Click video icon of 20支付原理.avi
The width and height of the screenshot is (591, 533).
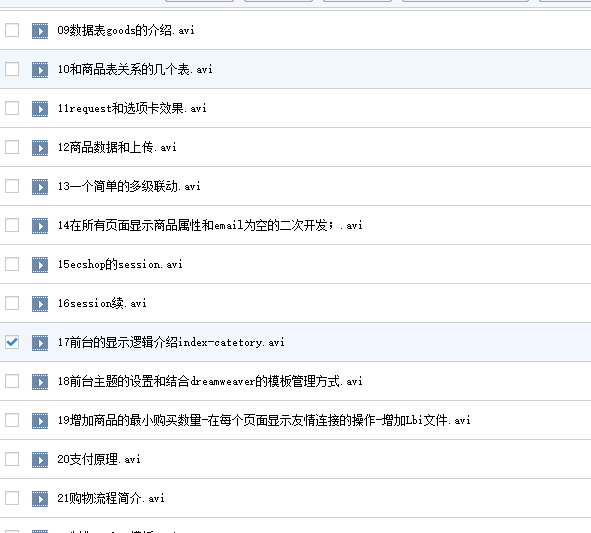tap(40, 459)
